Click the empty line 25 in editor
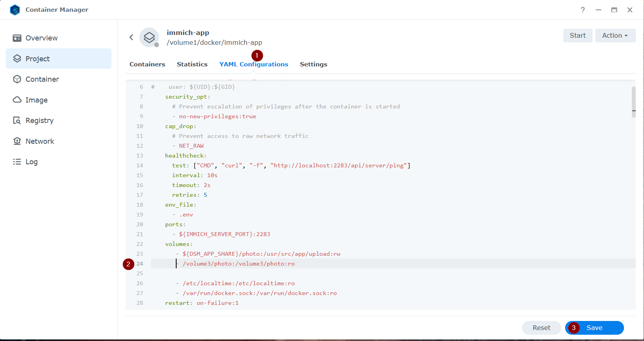This screenshot has height=341, width=644. pyautogui.click(x=393, y=273)
